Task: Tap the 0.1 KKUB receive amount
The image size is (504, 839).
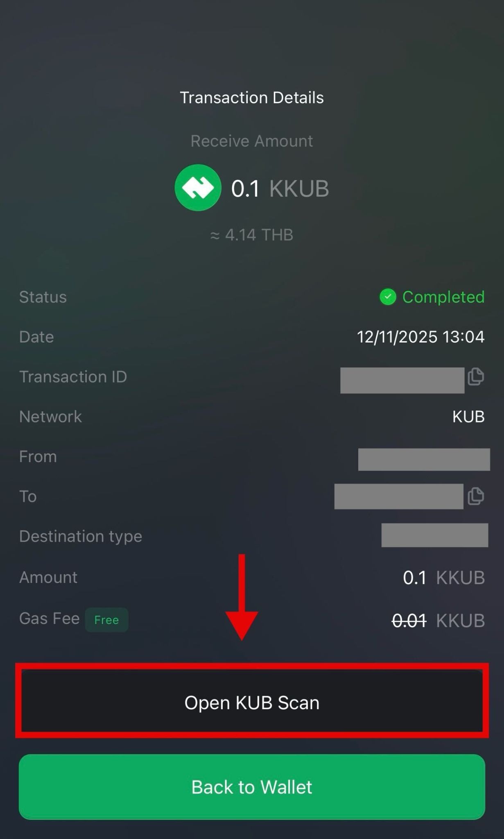Action: tap(280, 188)
